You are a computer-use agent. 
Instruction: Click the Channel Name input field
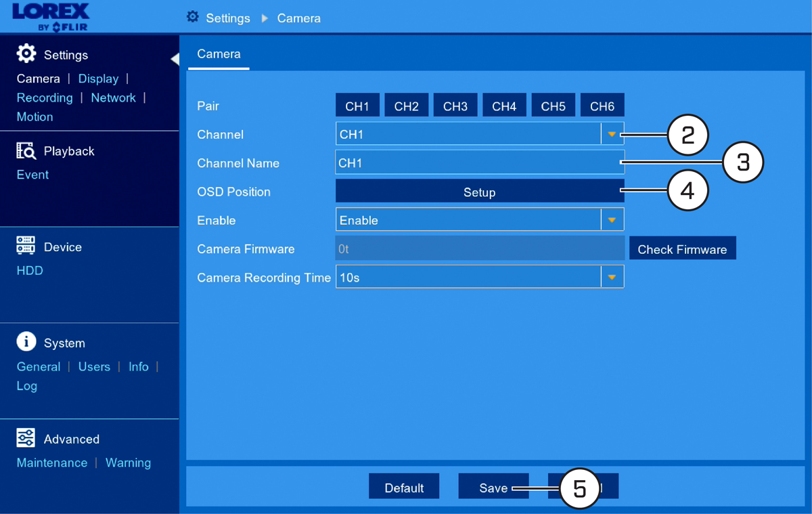pyautogui.click(x=480, y=163)
